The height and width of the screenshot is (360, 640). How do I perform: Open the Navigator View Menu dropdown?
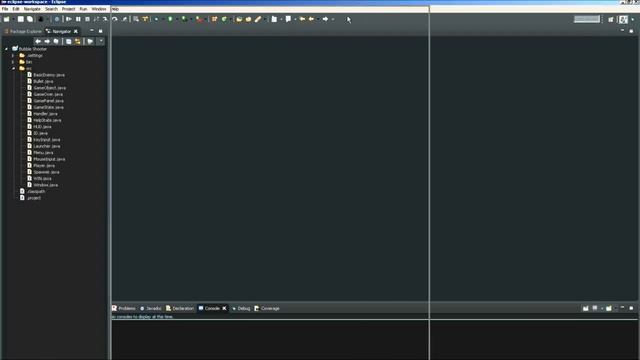[x=101, y=41]
